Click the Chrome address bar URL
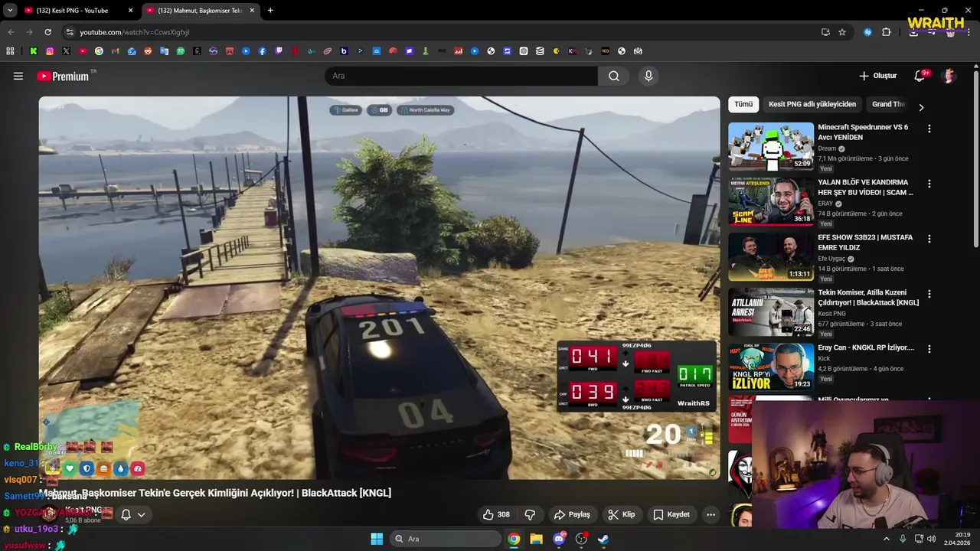The width and height of the screenshot is (980, 551). click(135, 32)
